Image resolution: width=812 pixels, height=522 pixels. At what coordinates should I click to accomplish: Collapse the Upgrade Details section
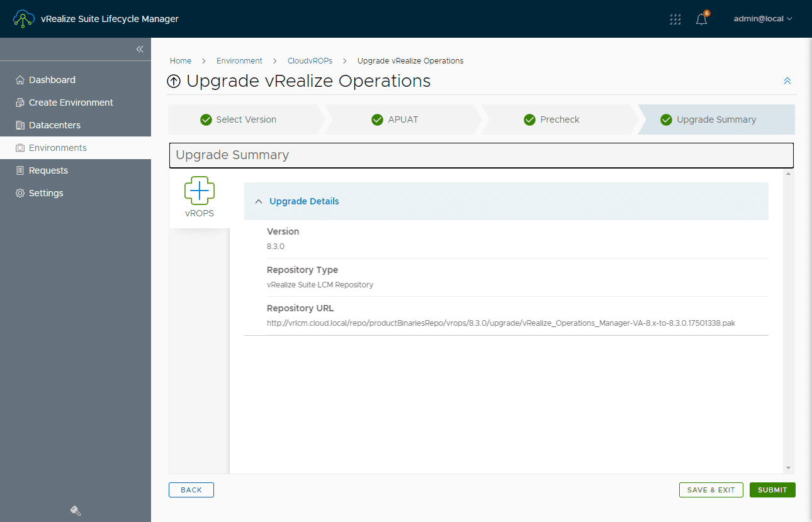(x=259, y=201)
